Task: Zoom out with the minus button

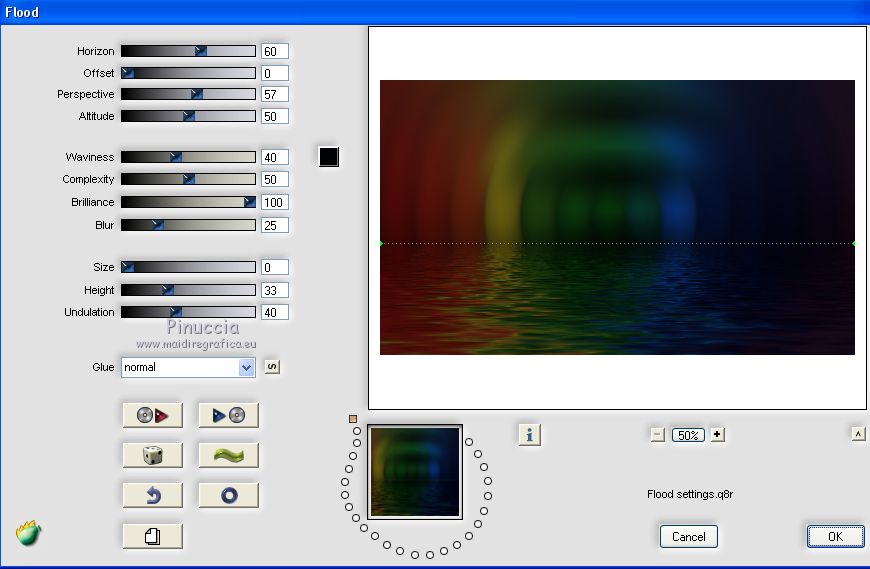Action: click(657, 435)
